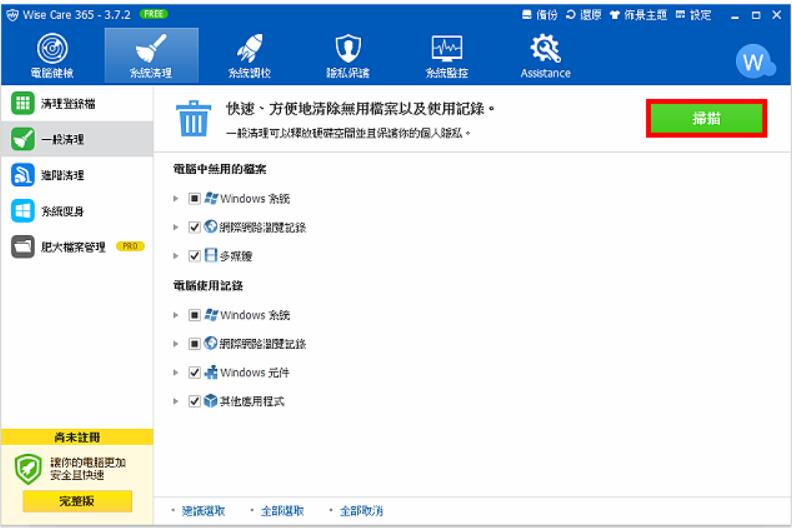Open 佈景主題 theme shirt icon

click(638, 15)
